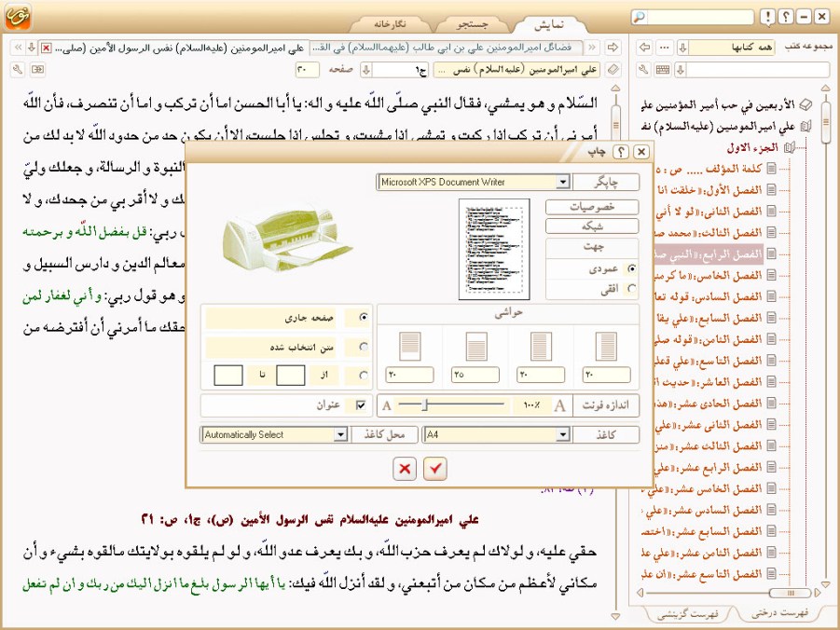Click the ۲۵ margin value field
840x630 pixels.
tap(475, 375)
